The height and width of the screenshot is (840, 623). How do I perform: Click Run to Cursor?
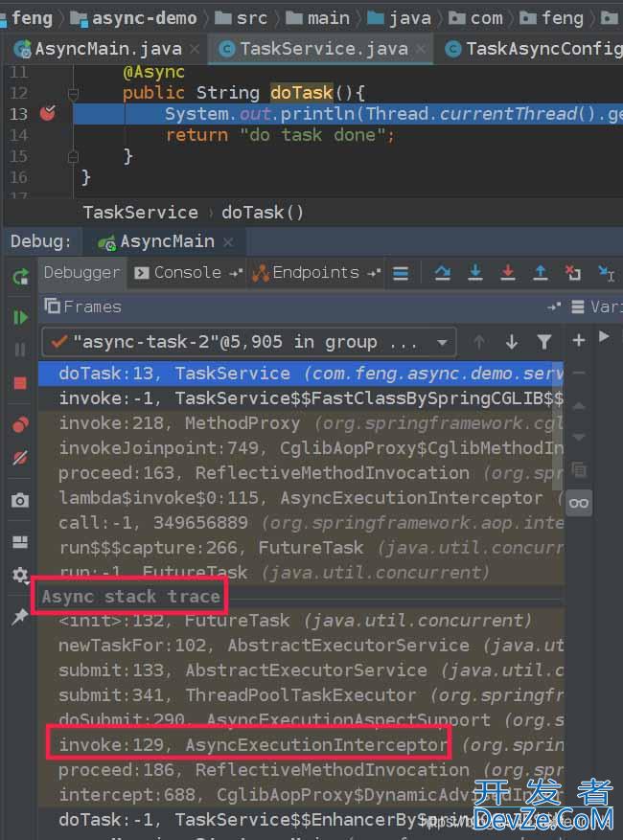[x=606, y=274]
